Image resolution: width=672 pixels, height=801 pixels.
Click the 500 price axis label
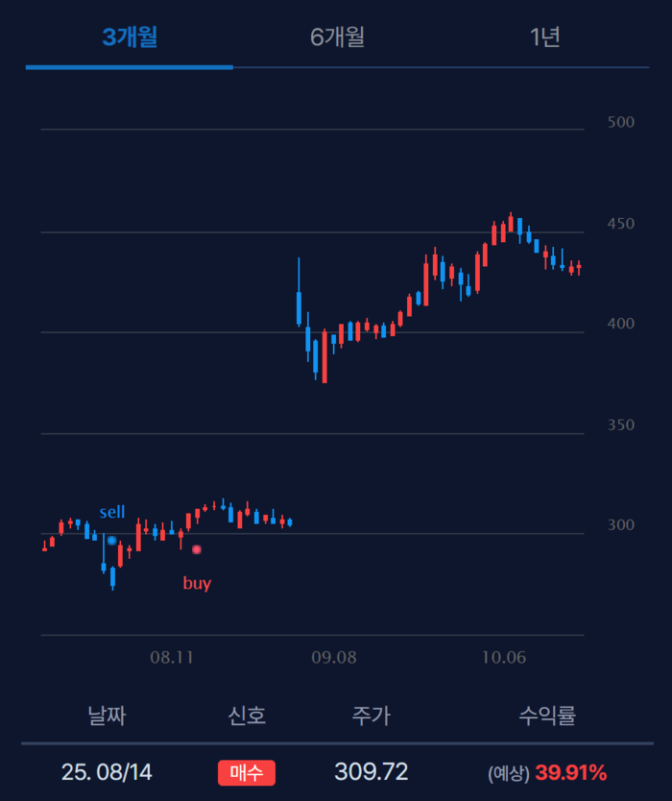click(x=621, y=122)
